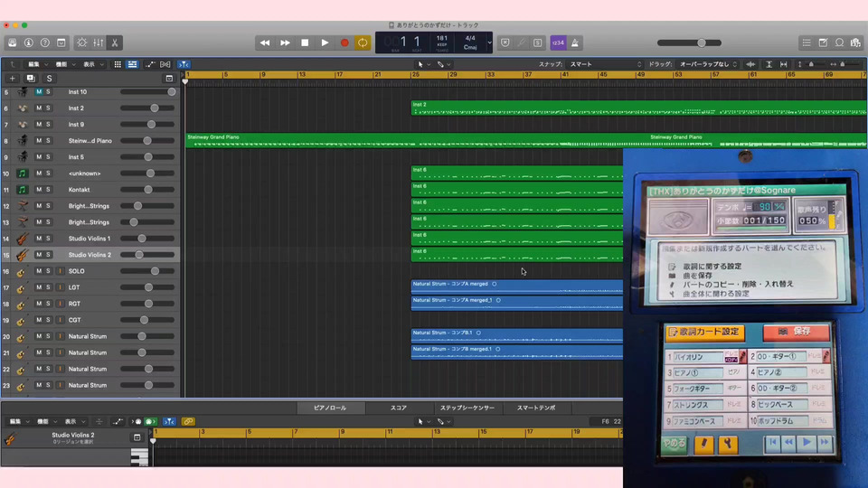Open the Library panel icon

pyautogui.click(x=12, y=42)
